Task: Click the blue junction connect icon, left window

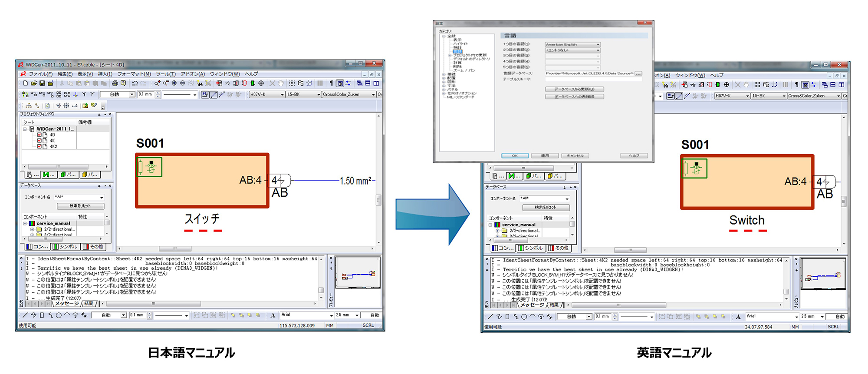Action: [x=76, y=94]
